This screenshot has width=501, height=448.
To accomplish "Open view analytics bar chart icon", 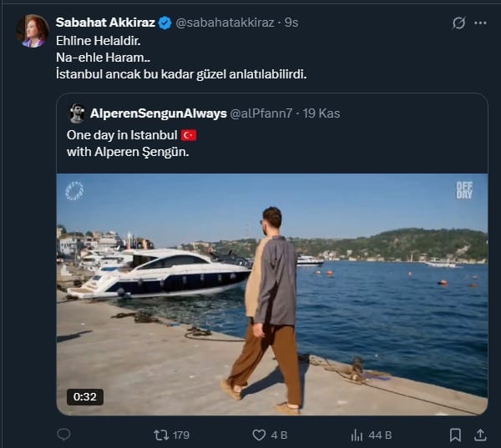I will point(357,435).
